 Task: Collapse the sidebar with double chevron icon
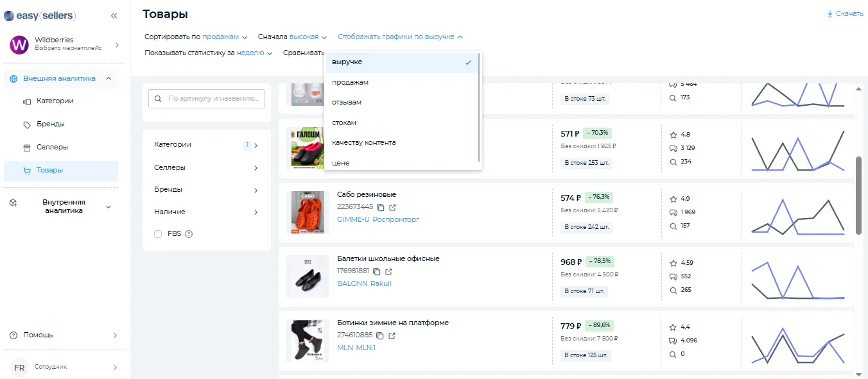tap(114, 15)
